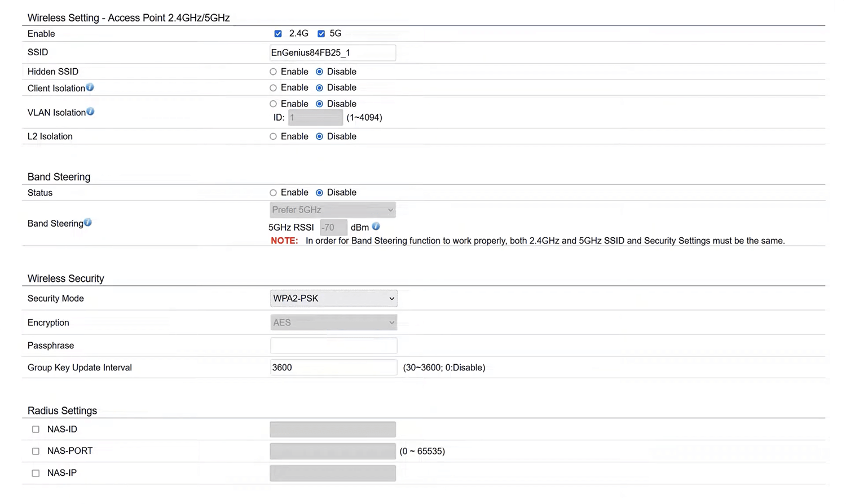Uncheck the 5G enable checkbox

[321, 34]
